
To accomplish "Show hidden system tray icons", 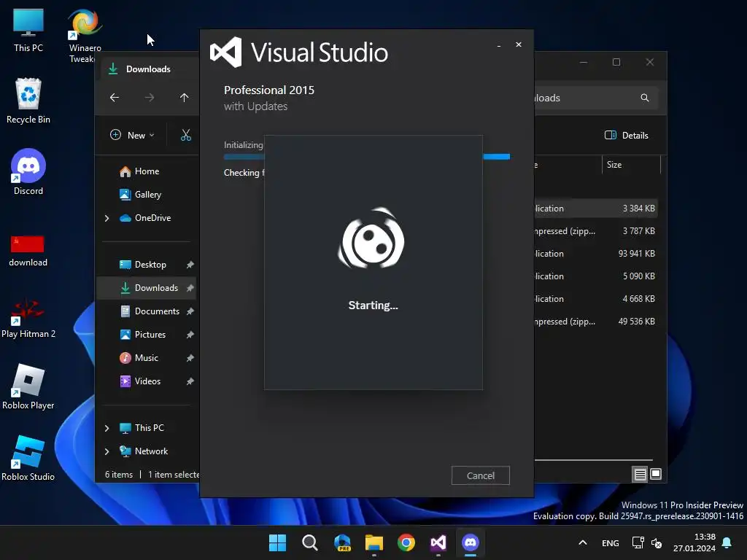I will tap(582, 542).
